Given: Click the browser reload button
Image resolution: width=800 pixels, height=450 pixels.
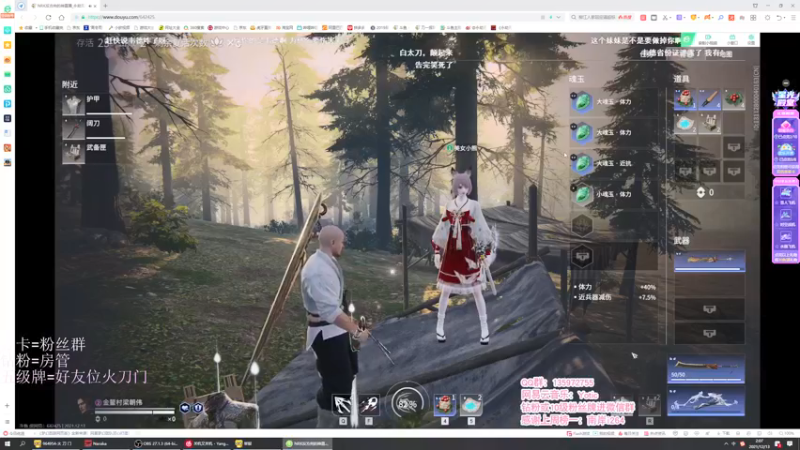Looking at the screenshot, I should point(48,17).
